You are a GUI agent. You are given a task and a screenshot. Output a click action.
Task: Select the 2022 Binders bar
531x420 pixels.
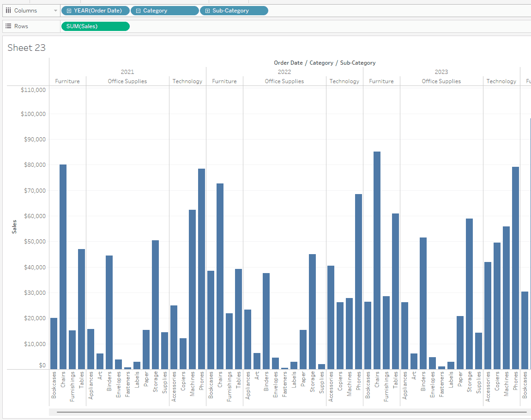(x=266, y=321)
